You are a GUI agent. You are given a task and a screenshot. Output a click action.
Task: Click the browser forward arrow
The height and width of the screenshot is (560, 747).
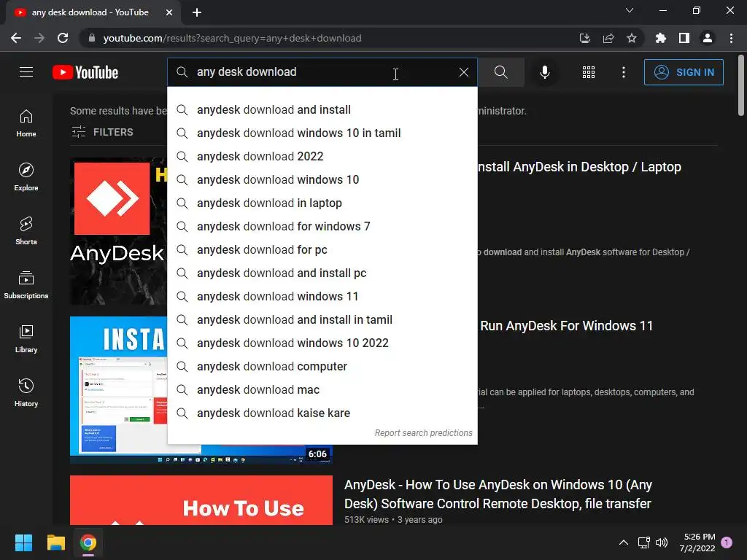39,38
